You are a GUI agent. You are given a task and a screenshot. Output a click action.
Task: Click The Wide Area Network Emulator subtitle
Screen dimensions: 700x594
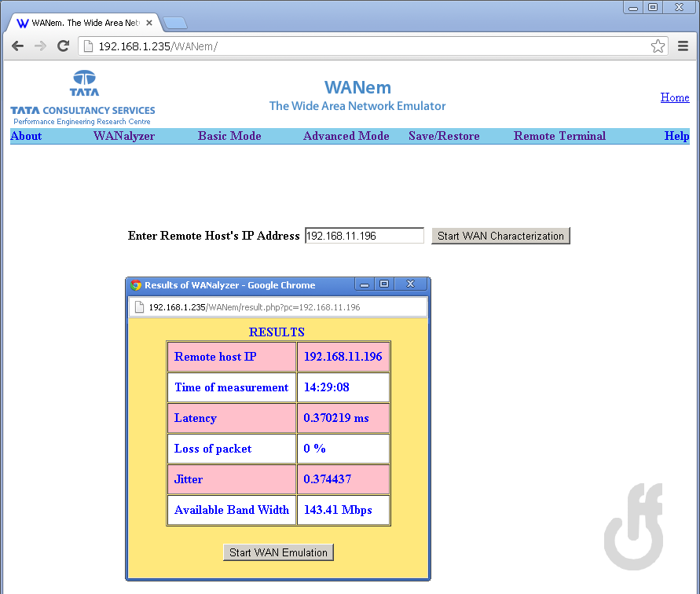[x=357, y=106]
